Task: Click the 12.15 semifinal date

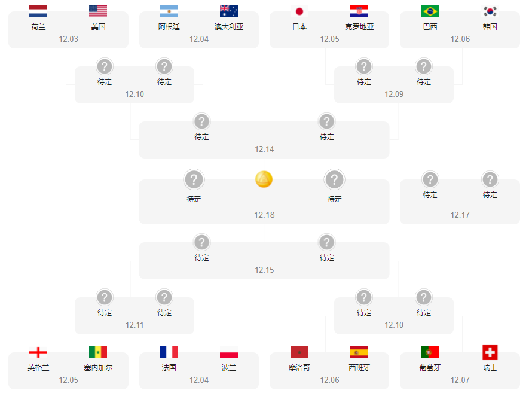Action: pos(264,270)
